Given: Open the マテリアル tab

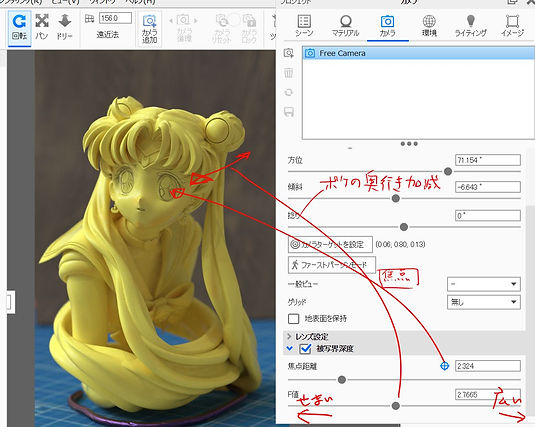Looking at the screenshot, I should coord(346,26).
